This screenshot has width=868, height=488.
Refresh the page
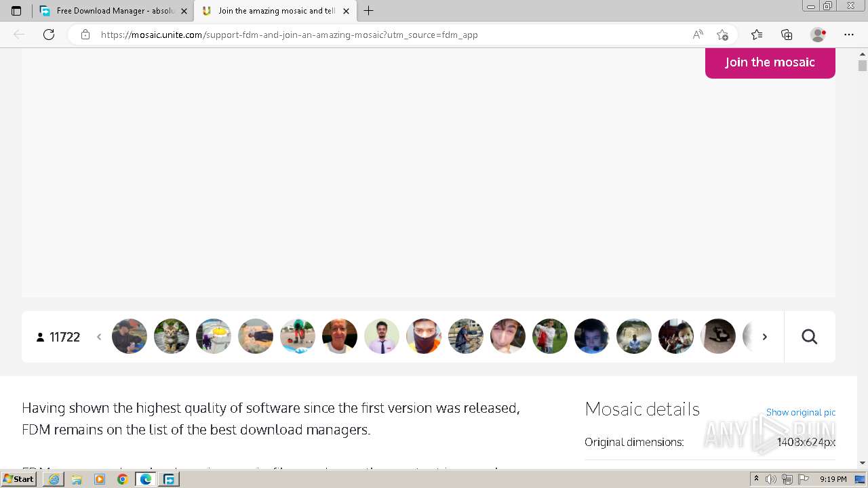coord(49,35)
